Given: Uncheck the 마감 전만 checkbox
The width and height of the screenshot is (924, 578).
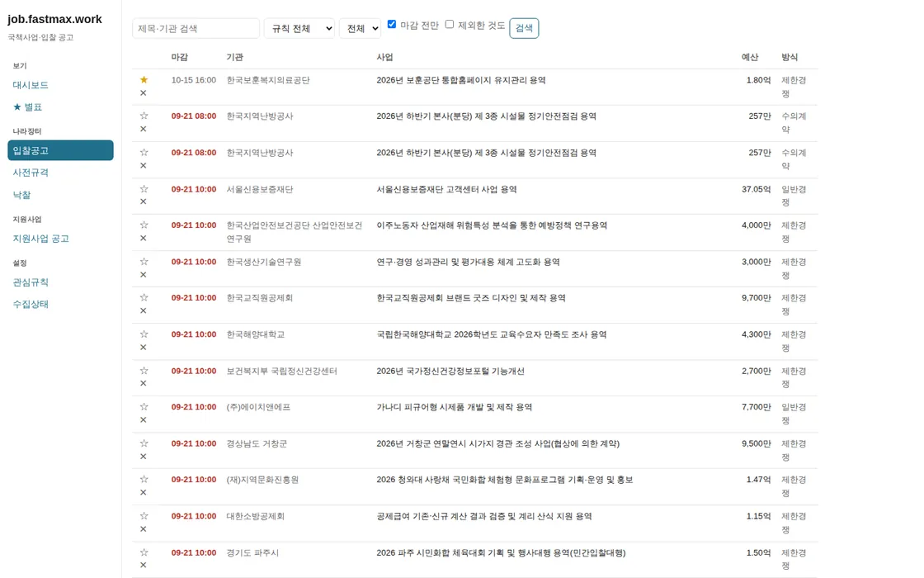Looking at the screenshot, I should [392, 24].
